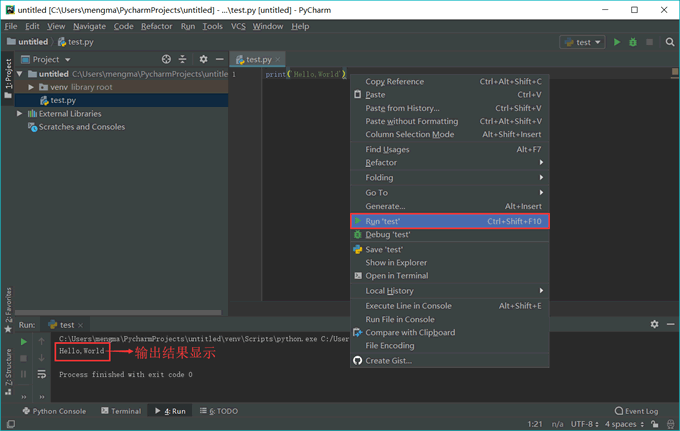This screenshot has height=431, width=680.
Task: Click the locate/scroll-from-source icon in Project panel
Action: (166, 59)
